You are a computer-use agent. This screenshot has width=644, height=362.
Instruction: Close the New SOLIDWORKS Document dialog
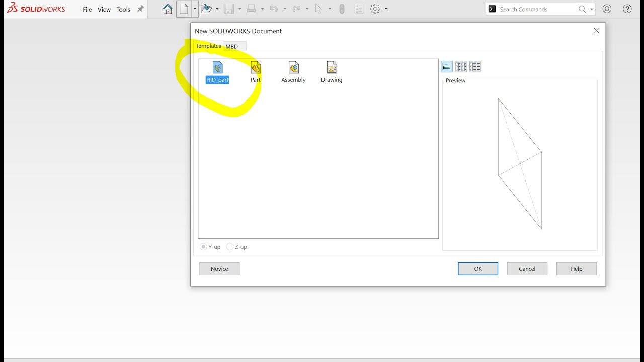coord(597,31)
